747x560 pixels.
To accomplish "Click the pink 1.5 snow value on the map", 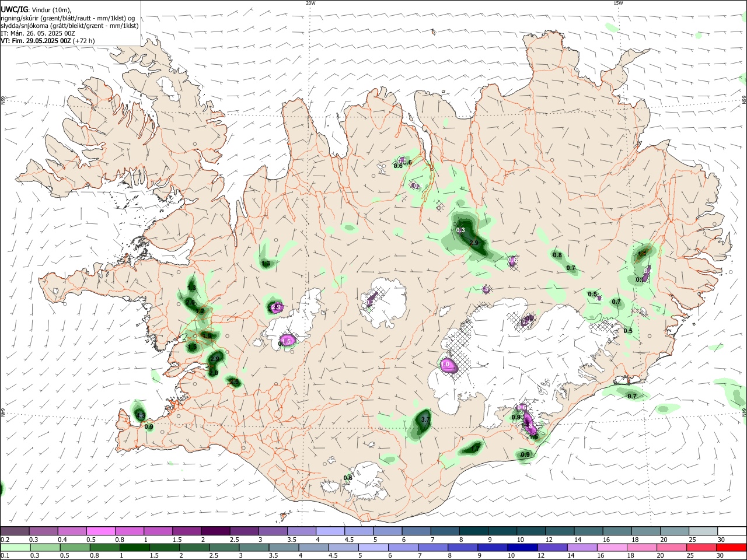I will click(287, 340).
